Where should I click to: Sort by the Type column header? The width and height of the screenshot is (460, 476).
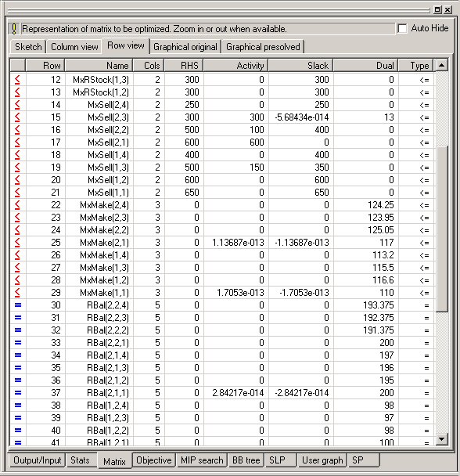(415, 65)
